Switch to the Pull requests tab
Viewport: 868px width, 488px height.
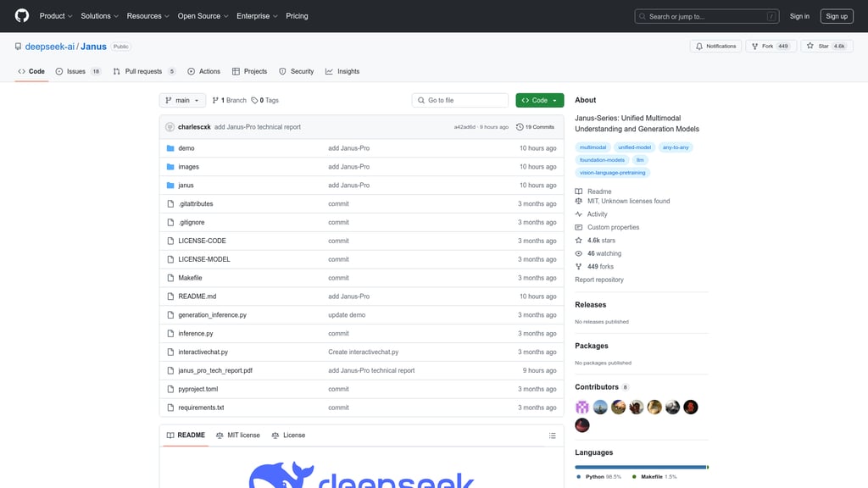pyautogui.click(x=143, y=71)
